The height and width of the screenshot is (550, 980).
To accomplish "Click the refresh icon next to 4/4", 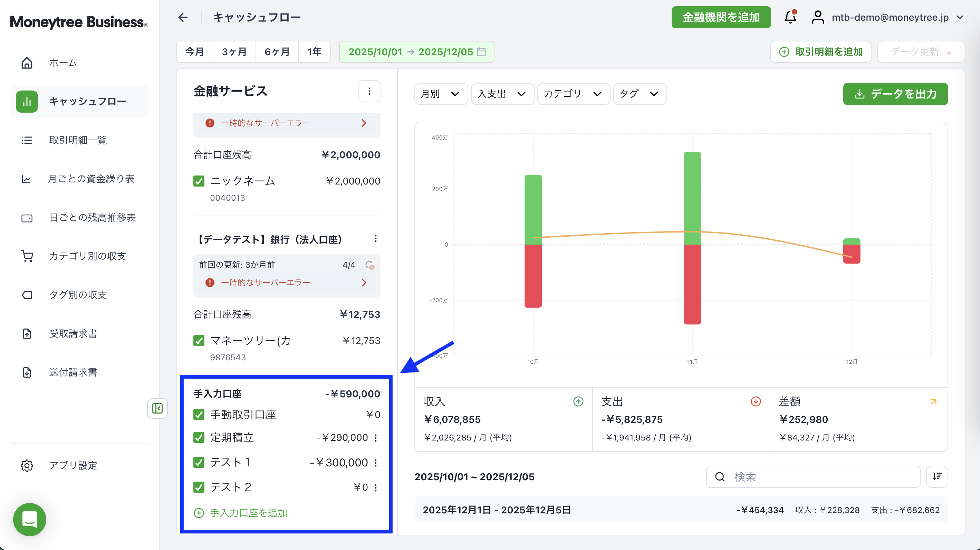I will 369,265.
